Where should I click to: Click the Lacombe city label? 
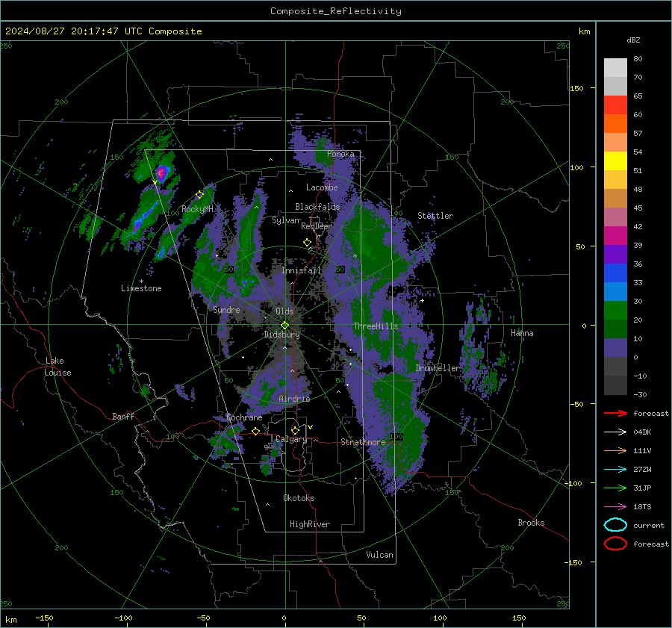click(x=322, y=187)
